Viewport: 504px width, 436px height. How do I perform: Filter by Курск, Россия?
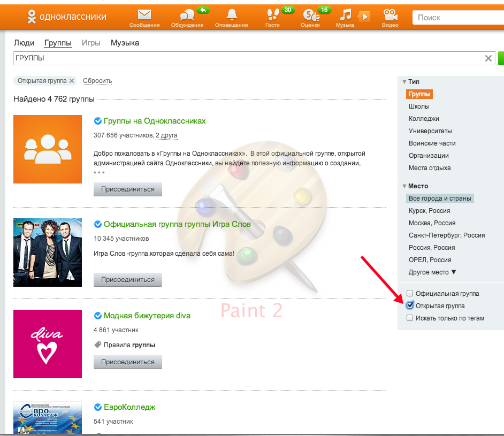click(429, 211)
